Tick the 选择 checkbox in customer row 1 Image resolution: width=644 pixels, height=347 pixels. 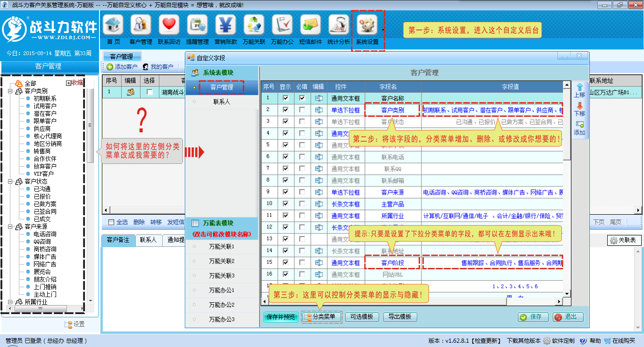point(149,92)
